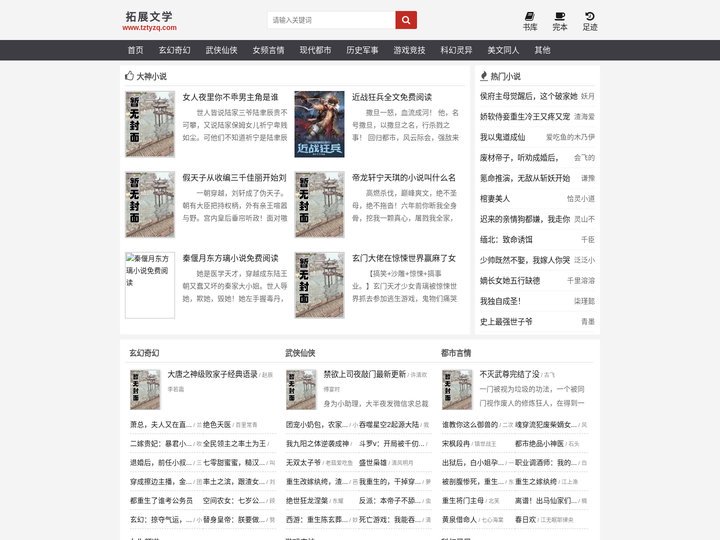This screenshot has width=720, height=540.
Task: Open novel 女人夜里你不乖男主角是谁
Action: (231, 97)
